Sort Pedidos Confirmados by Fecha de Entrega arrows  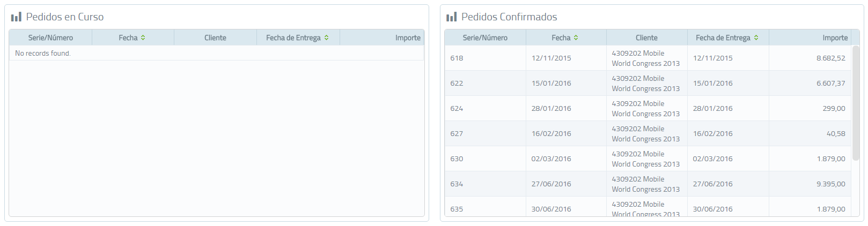pyautogui.click(x=756, y=37)
